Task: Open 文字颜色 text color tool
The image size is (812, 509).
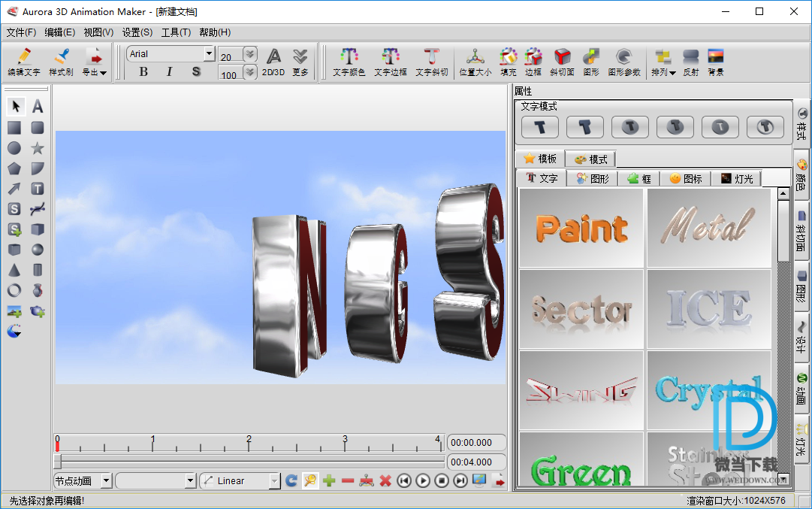Action: click(349, 62)
